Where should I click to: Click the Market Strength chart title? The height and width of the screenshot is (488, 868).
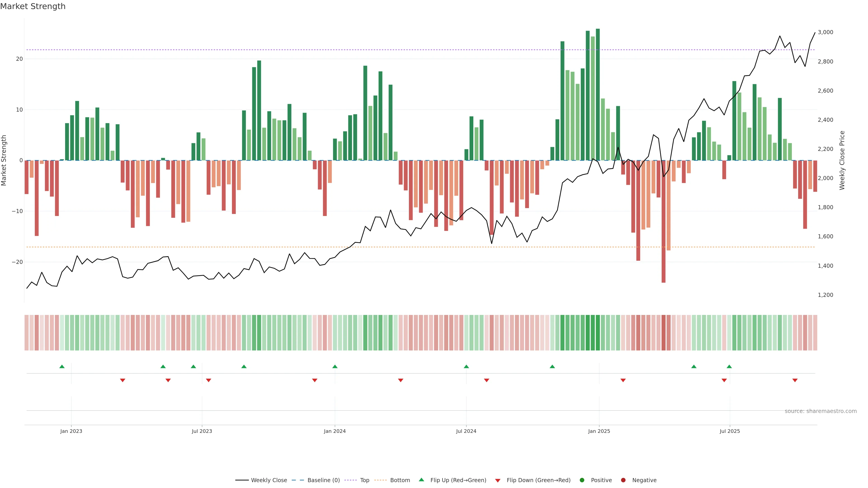click(x=33, y=6)
